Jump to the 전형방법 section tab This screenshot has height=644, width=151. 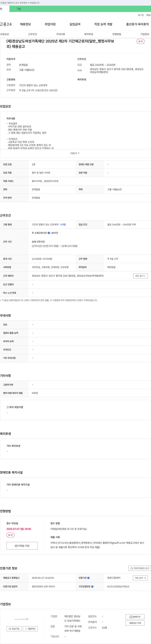[x=117, y=34]
